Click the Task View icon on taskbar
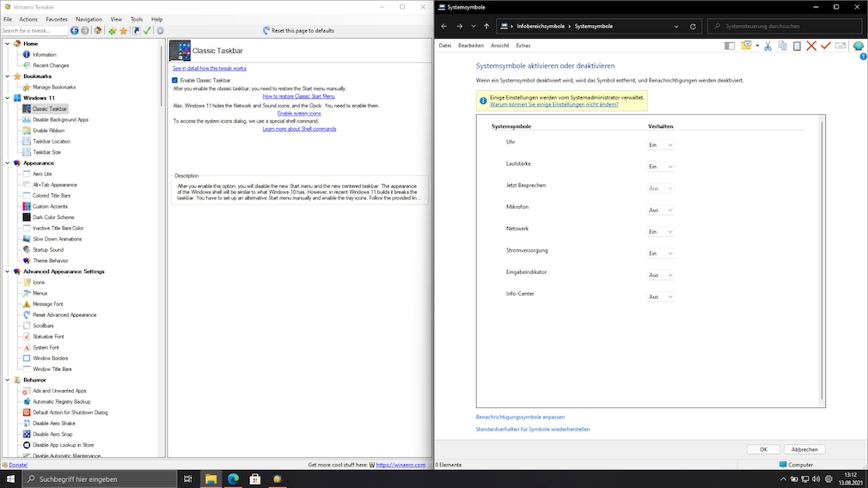Viewport: 868px width, 488px height. 187,479
